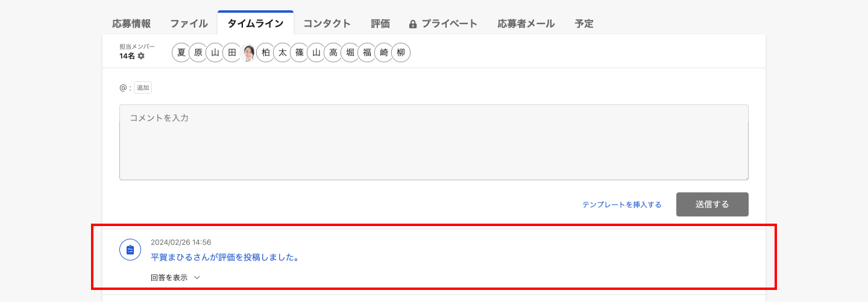Click the 夏 member avatar
Viewport: 868px width, 302px height.
(181, 52)
